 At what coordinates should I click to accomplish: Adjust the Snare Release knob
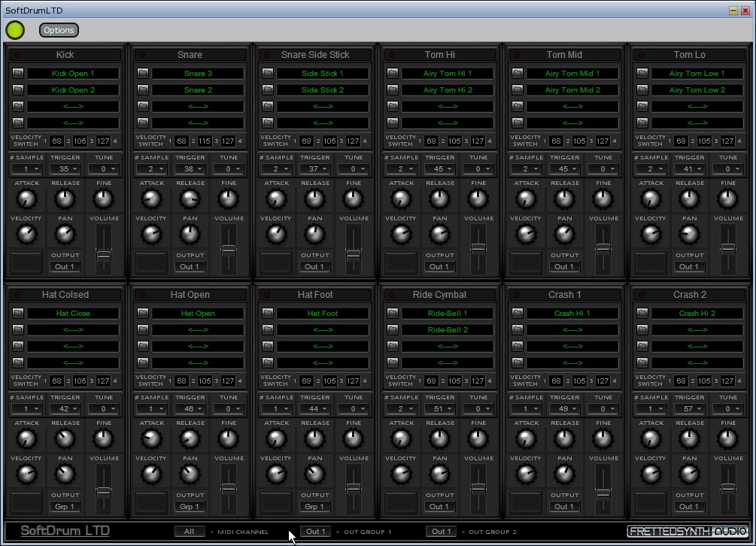click(190, 199)
